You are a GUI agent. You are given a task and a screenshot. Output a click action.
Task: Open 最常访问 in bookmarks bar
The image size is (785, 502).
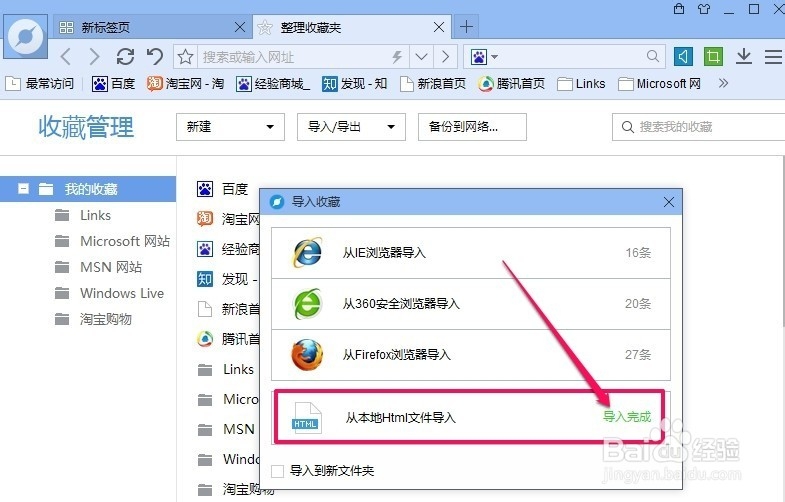[x=40, y=84]
